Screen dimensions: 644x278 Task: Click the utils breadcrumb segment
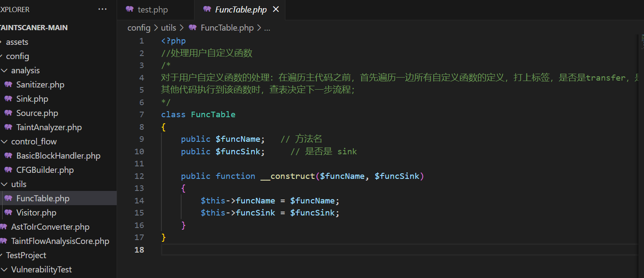click(x=168, y=28)
